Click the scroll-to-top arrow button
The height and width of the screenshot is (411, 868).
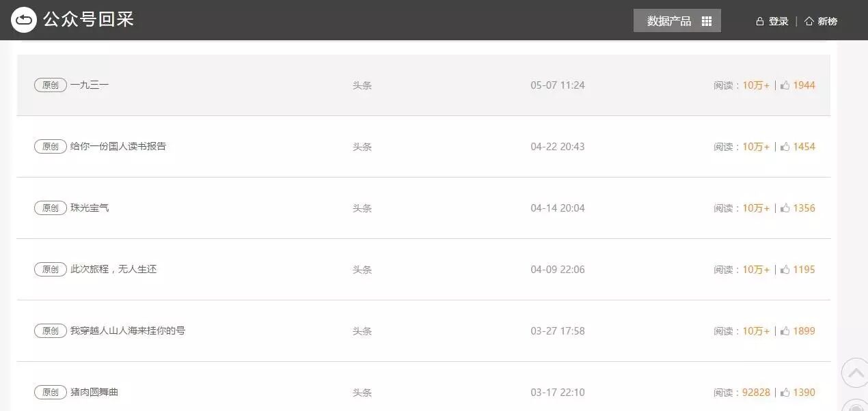click(x=854, y=373)
